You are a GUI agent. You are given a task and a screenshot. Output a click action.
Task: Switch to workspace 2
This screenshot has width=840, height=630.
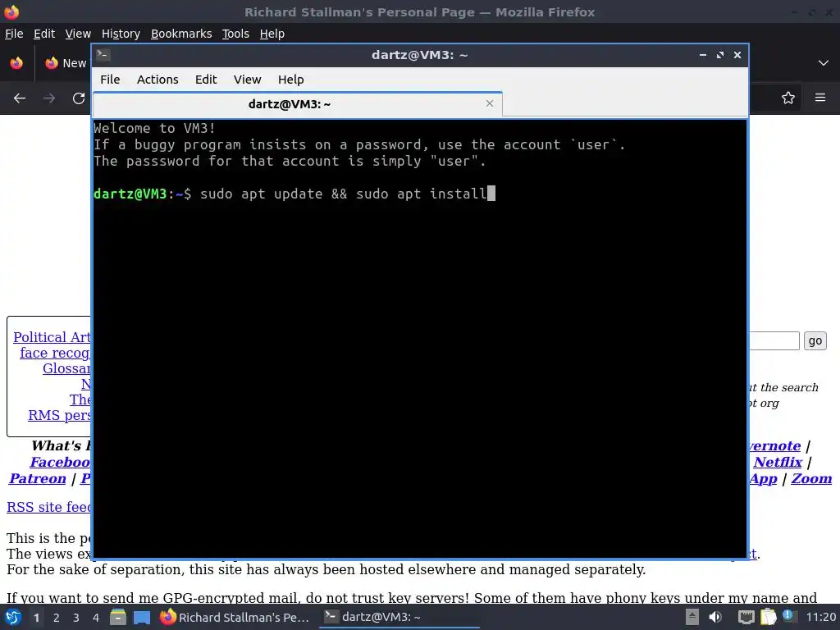[x=57, y=618]
